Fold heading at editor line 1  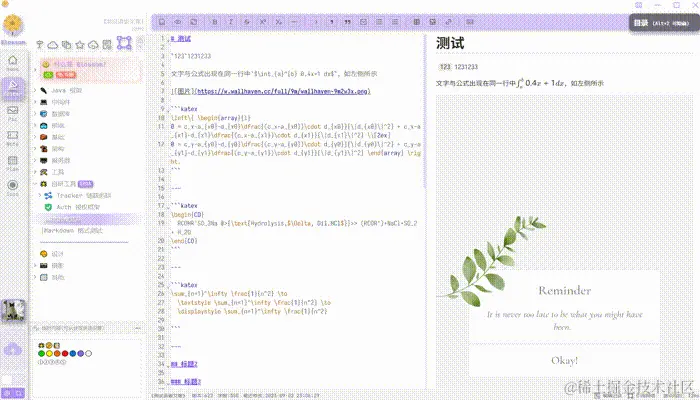tap(168, 40)
